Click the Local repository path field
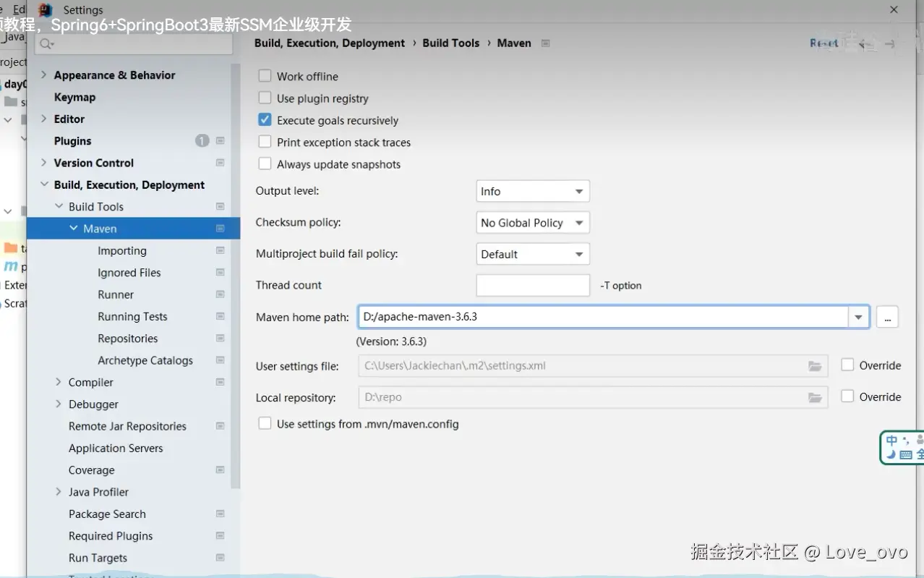The image size is (924, 578). pyautogui.click(x=593, y=397)
